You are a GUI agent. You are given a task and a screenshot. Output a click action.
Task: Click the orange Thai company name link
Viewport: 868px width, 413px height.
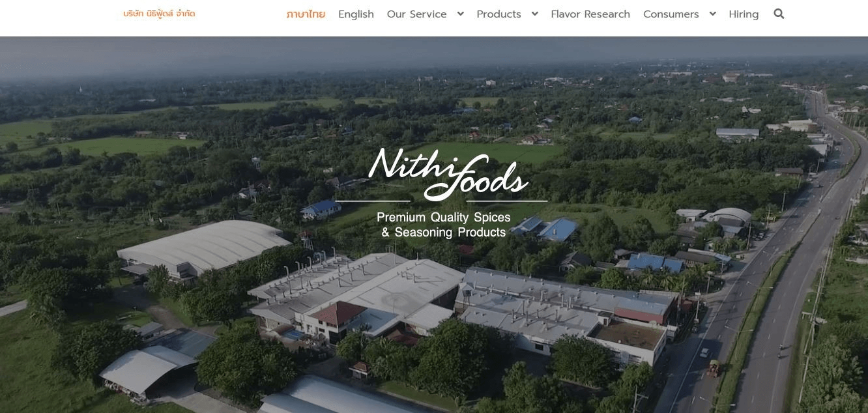[159, 14]
